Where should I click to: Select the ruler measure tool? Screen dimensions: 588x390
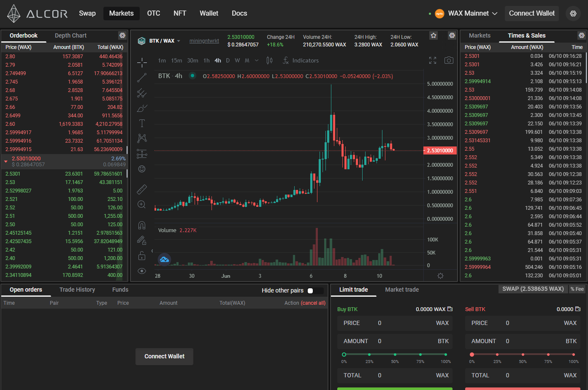click(142, 189)
